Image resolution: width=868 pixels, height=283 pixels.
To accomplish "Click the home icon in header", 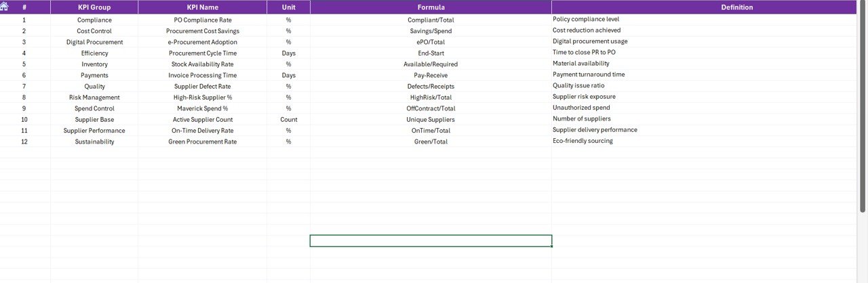I will (5, 6).
